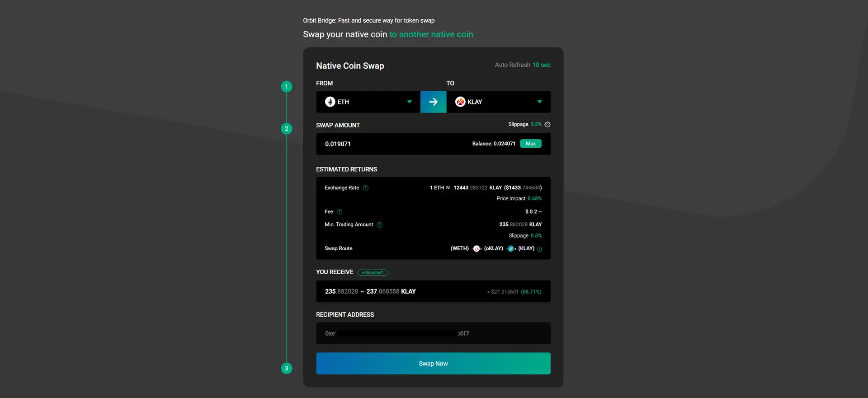This screenshot has height=398, width=868.
Task: Open the FROM coin dropdown arrow
Action: (x=409, y=102)
